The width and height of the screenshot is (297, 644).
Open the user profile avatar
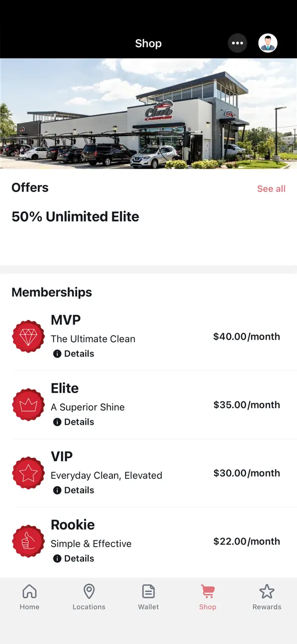pos(268,43)
